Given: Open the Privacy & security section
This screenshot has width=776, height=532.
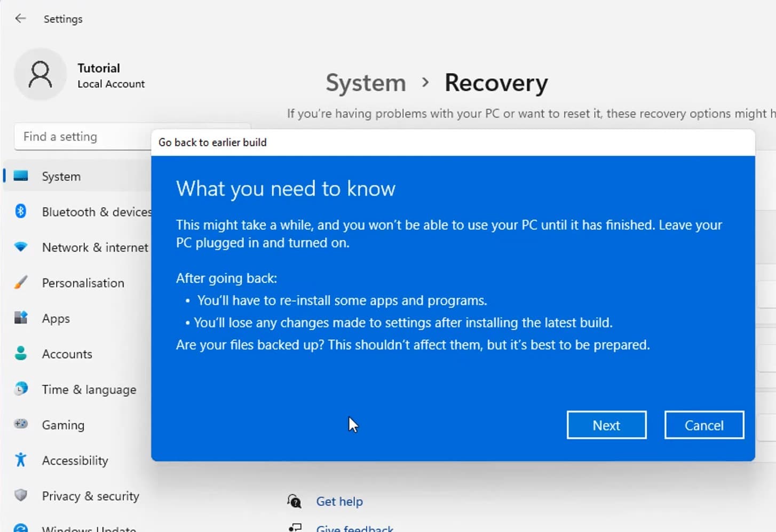Looking at the screenshot, I should point(90,496).
